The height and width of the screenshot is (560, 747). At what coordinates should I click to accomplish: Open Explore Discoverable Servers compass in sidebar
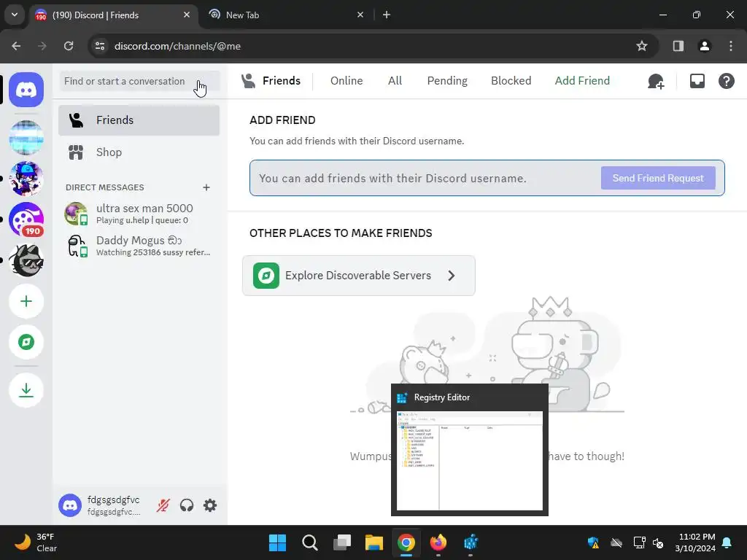26,342
